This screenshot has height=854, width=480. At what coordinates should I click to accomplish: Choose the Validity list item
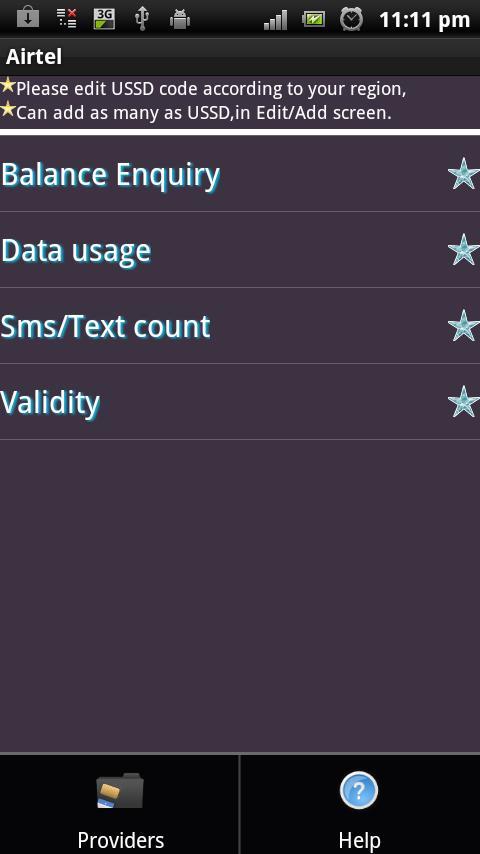(240, 401)
